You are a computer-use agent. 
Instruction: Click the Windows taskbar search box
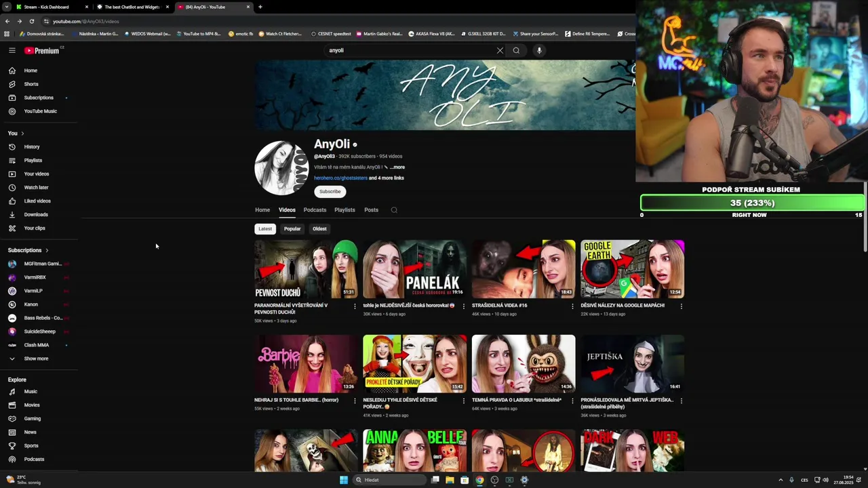pyautogui.click(x=389, y=480)
